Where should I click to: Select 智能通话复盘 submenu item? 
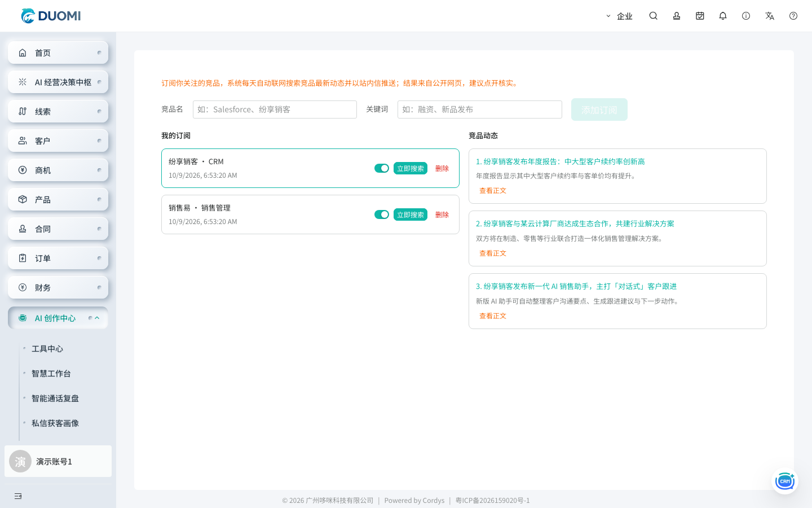point(55,398)
